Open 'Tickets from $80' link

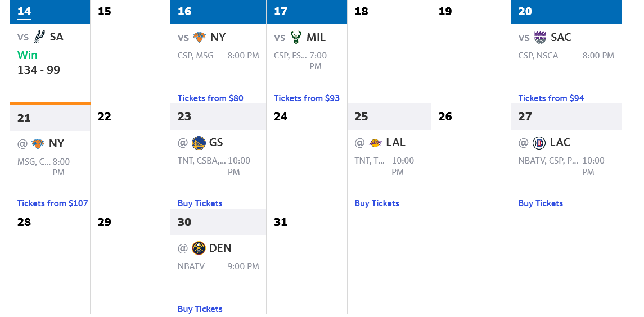click(x=210, y=98)
